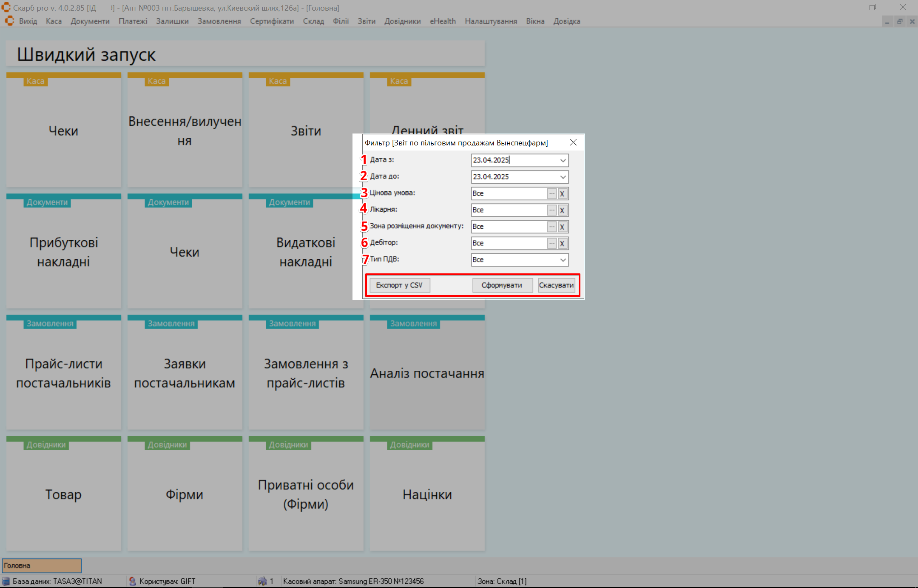Expand the Дата з date dropdown
918x588 pixels.
[x=563, y=160]
